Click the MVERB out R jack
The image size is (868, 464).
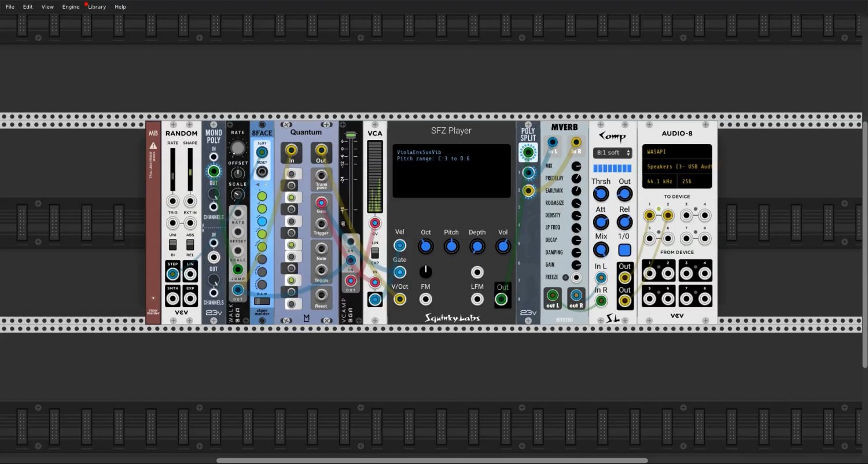(576, 295)
